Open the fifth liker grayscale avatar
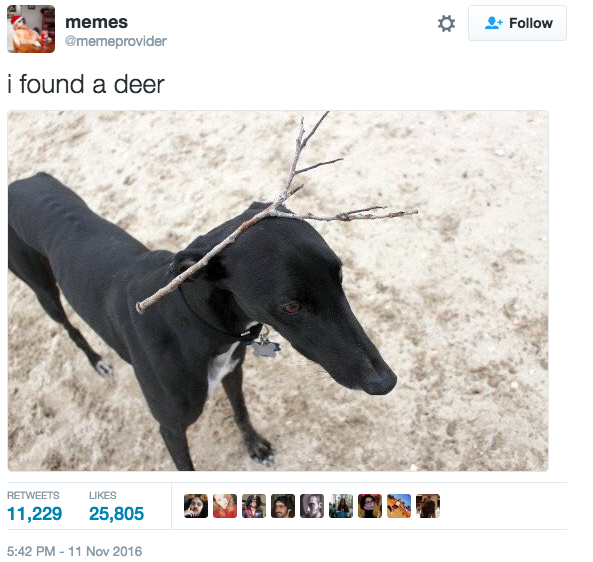Viewport: 593px width, 562px height. (x=312, y=506)
